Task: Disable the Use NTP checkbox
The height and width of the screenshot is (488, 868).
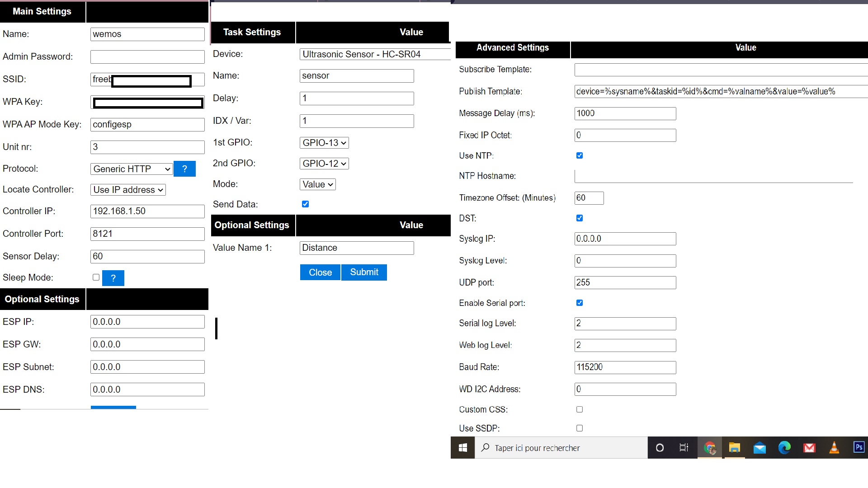Action: click(580, 155)
